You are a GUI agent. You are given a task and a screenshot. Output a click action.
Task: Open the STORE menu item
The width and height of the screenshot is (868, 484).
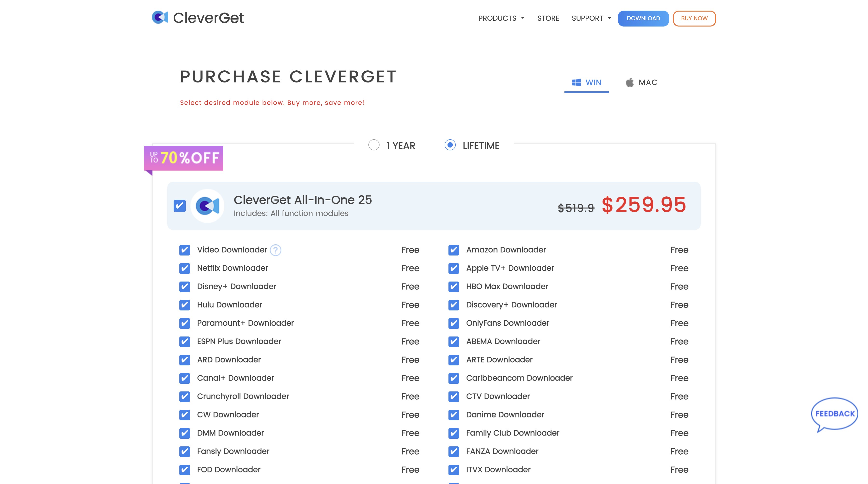[548, 18]
